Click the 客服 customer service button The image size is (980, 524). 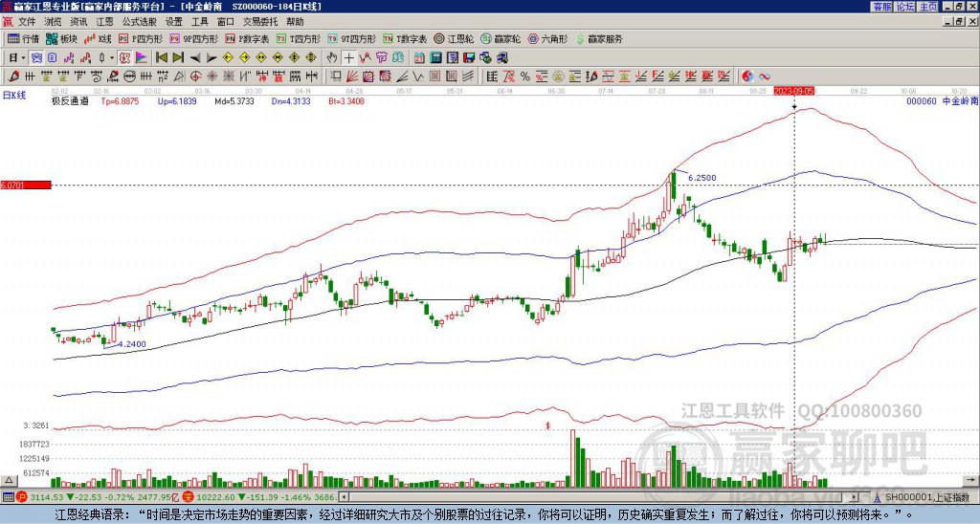(881, 7)
